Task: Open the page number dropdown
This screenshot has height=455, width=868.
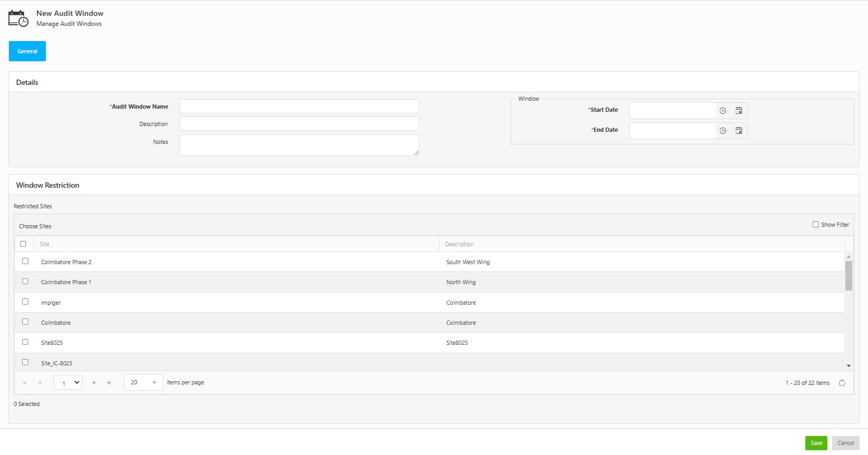Action: click(68, 382)
